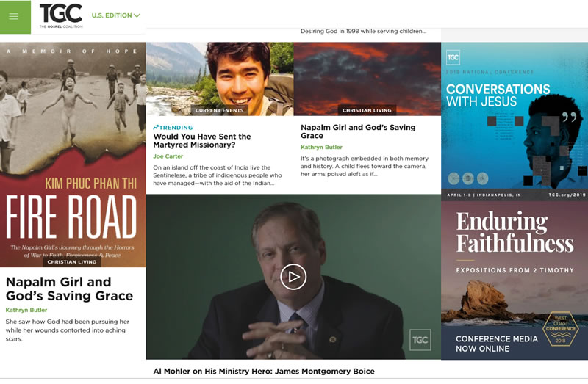Open the Conversations with Jesus conference banner

514,121
